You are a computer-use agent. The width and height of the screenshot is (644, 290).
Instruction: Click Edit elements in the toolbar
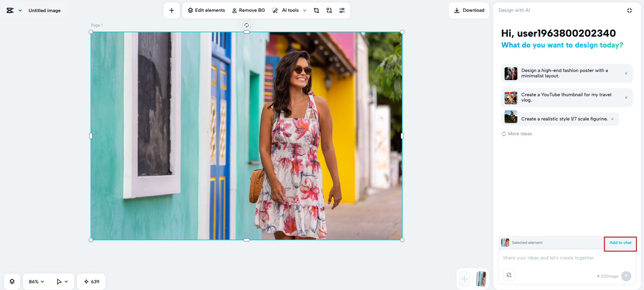coord(206,10)
